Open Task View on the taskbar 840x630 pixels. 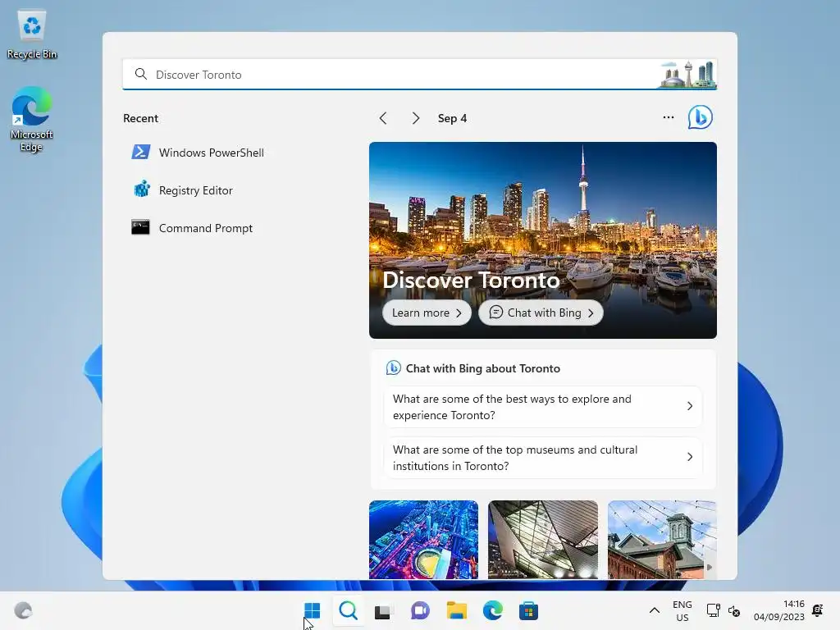383,610
